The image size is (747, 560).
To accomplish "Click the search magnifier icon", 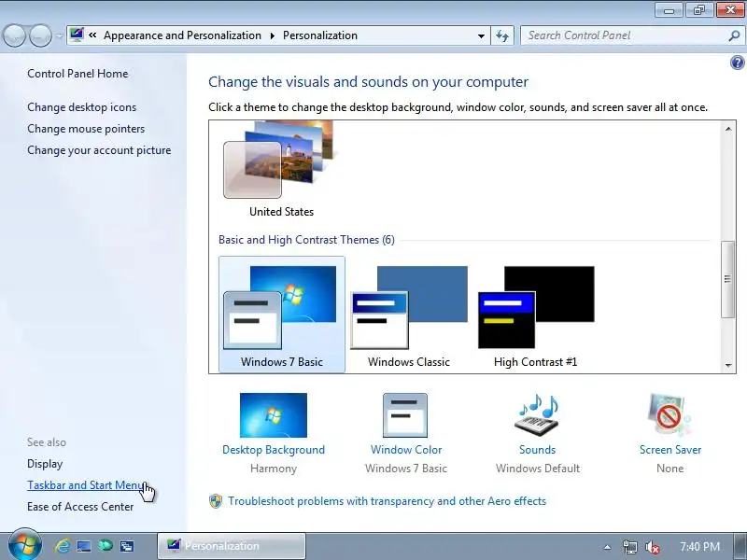I will (x=734, y=35).
